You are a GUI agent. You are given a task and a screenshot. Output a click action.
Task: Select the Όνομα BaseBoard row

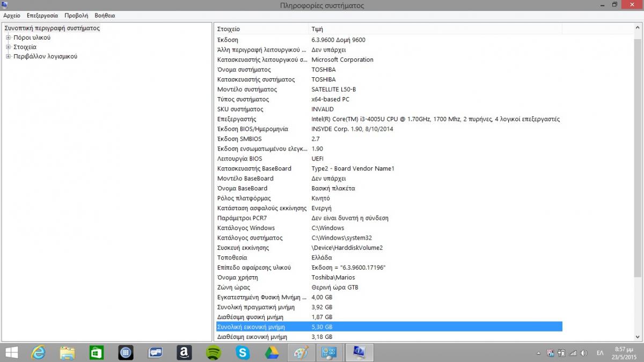point(389,188)
